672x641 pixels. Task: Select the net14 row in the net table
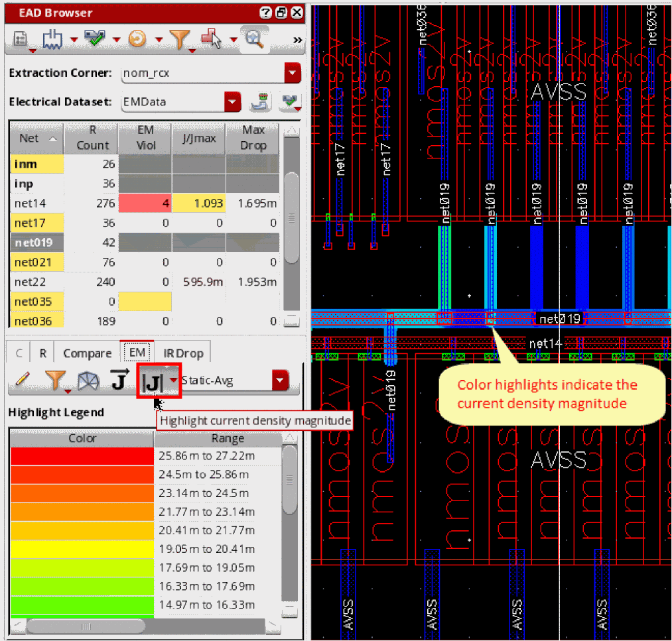pos(30,204)
